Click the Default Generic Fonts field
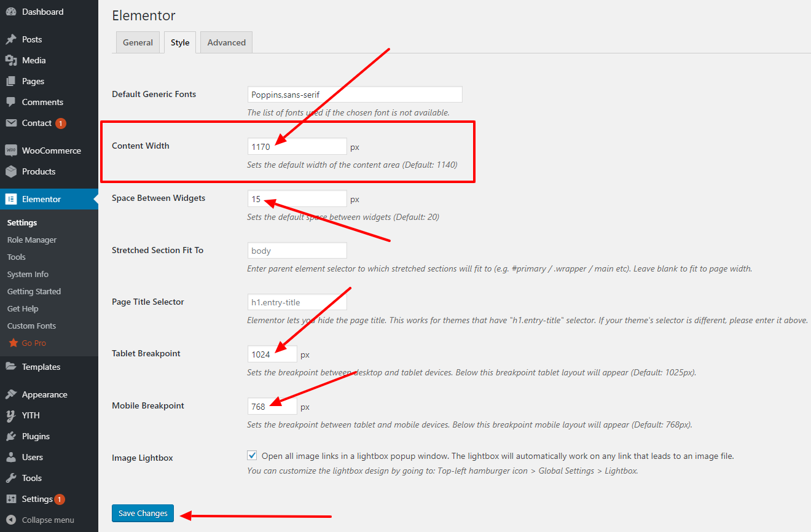The image size is (811, 532). point(355,95)
